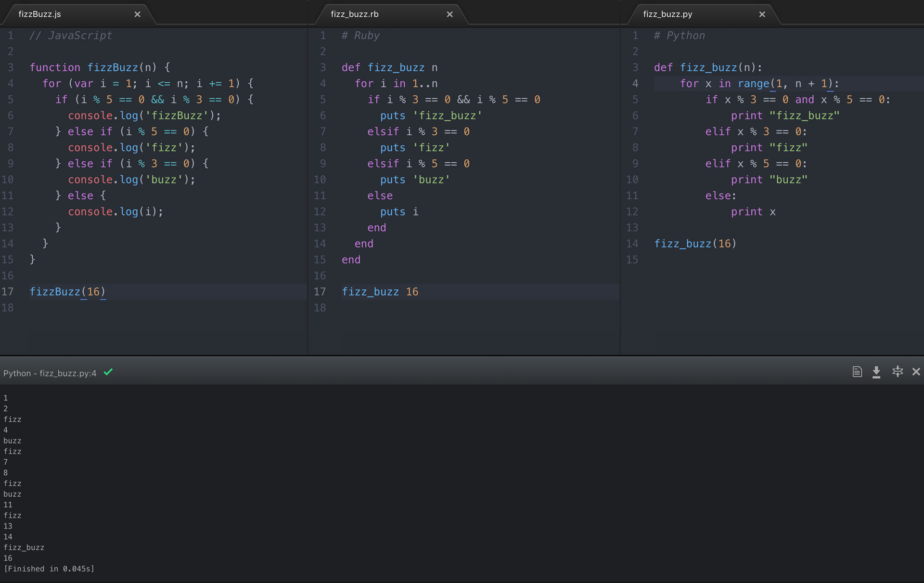The height and width of the screenshot is (583, 924).
Task: Click the 'fizz_buzz 16' call in the Ruby file
Action: [380, 292]
